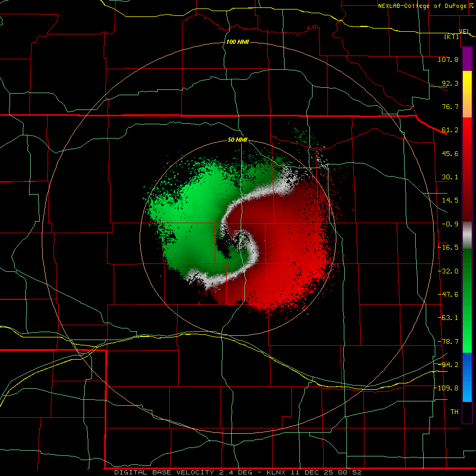The height and width of the screenshot is (476, 476).
Task: Click the 50 NMI range ring label
Action: click(x=237, y=140)
